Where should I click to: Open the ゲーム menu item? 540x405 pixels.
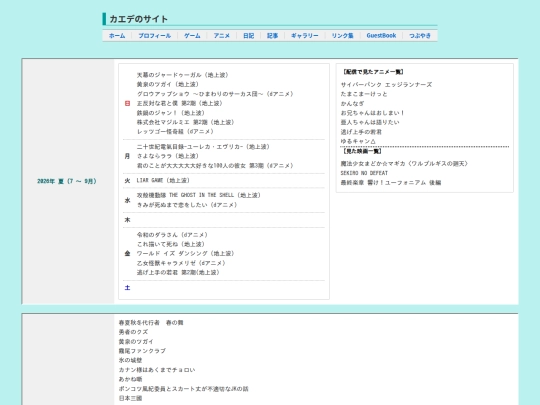192,35
